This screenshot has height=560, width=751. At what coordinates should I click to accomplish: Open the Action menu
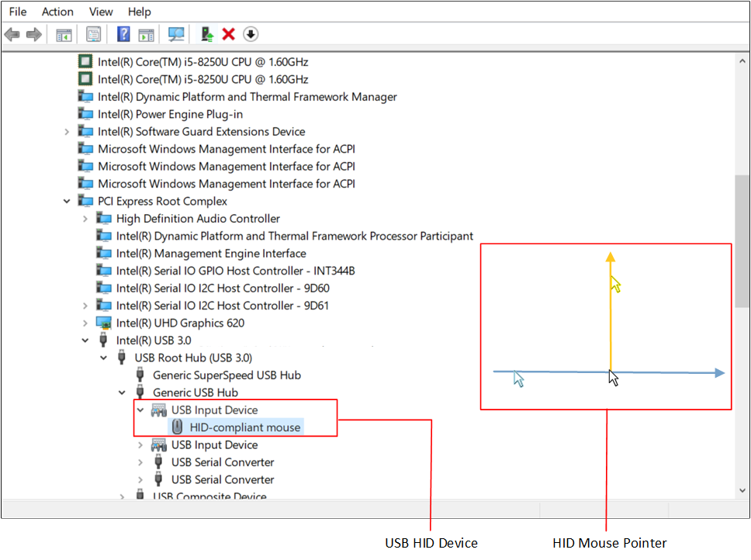57,12
